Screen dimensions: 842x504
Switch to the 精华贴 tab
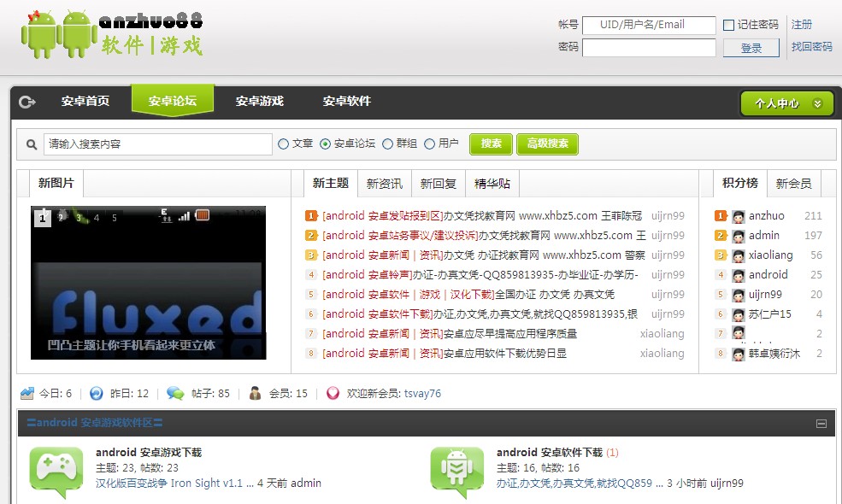492,184
